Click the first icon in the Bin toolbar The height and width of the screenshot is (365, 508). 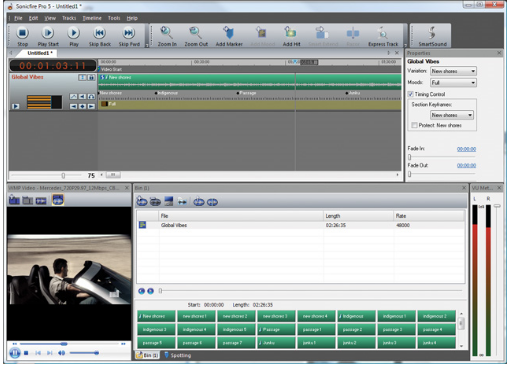(142, 201)
